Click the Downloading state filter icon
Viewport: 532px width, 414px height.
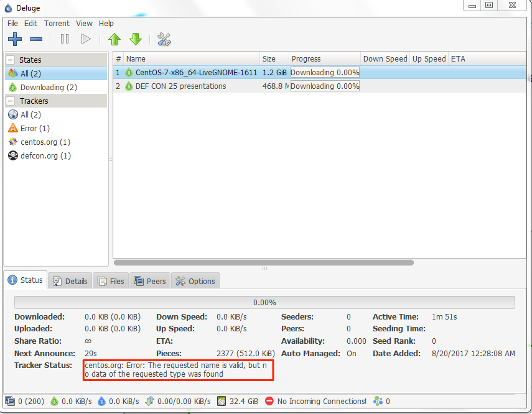(13, 88)
